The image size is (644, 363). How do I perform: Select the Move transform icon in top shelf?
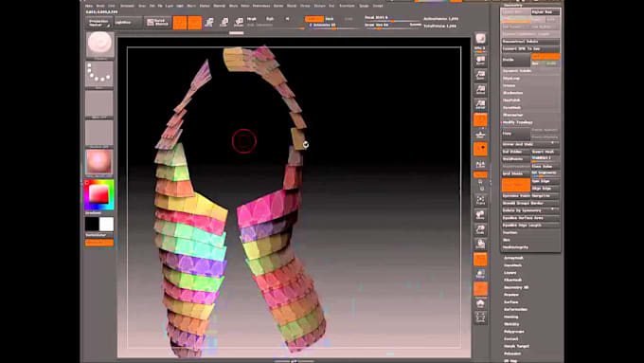pyautogui.click(x=209, y=22)
